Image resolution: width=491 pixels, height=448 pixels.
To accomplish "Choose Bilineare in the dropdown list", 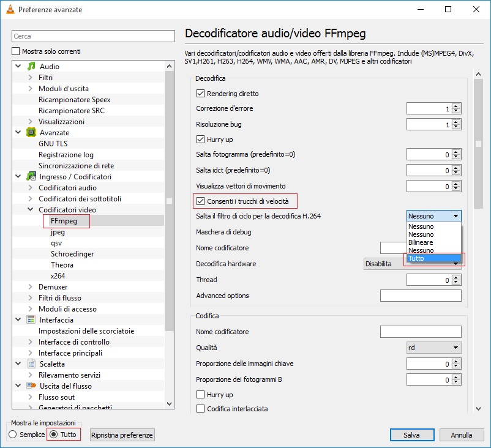I will pos(433,242).
